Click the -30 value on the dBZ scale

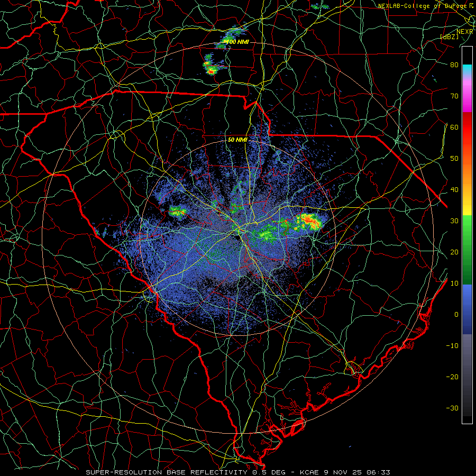[x=452, y=408]
